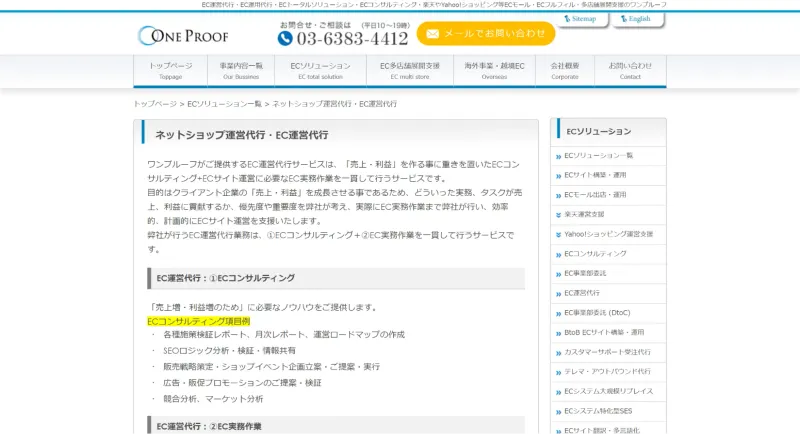
Task: Click the One Proof logo
Action: click(x=183, y=36)
